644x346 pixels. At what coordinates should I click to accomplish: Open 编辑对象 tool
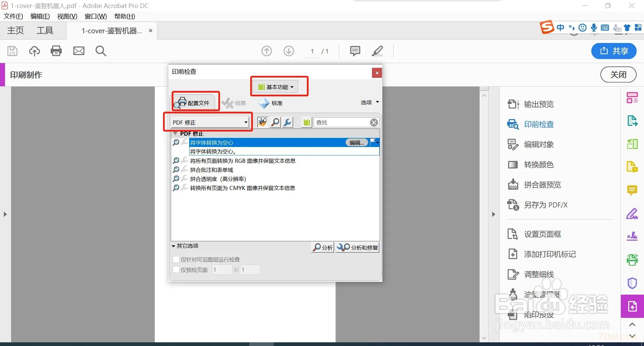click(530, 145)
